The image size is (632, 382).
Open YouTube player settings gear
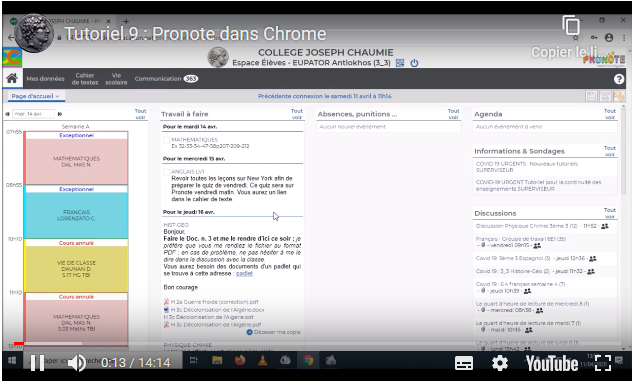500,363
